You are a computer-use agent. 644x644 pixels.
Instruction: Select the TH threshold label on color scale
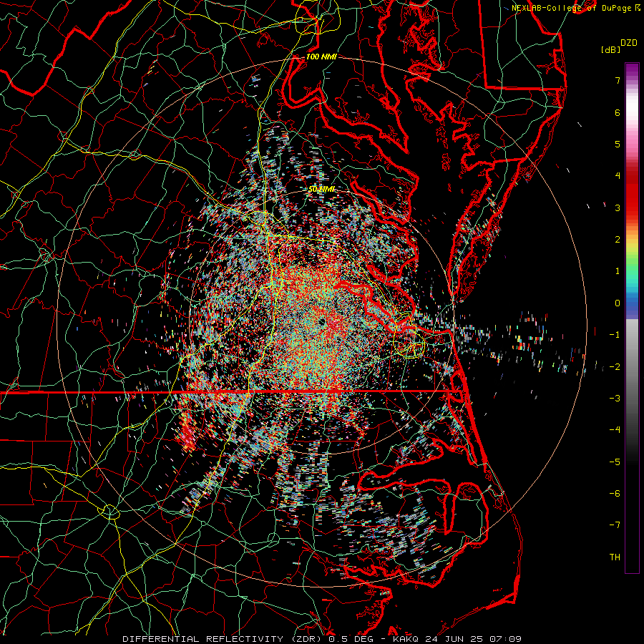click(x=615, y=557)
